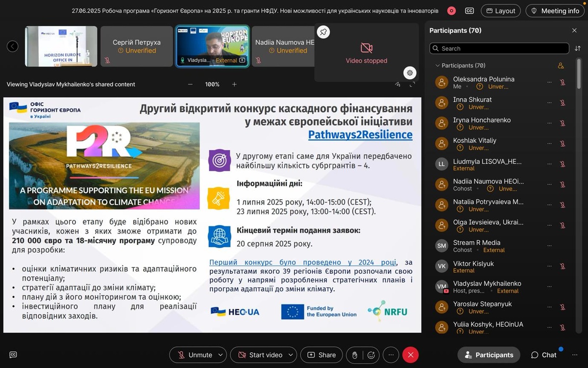Click the participants list scrollbar
588x368 pixels.
(579, 74)
